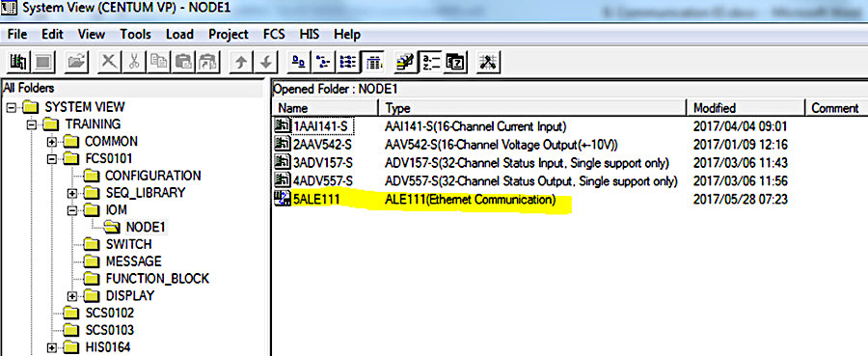Collapse the FCS0101 folder node
This screenshot has height=356, width=868.
52,159
